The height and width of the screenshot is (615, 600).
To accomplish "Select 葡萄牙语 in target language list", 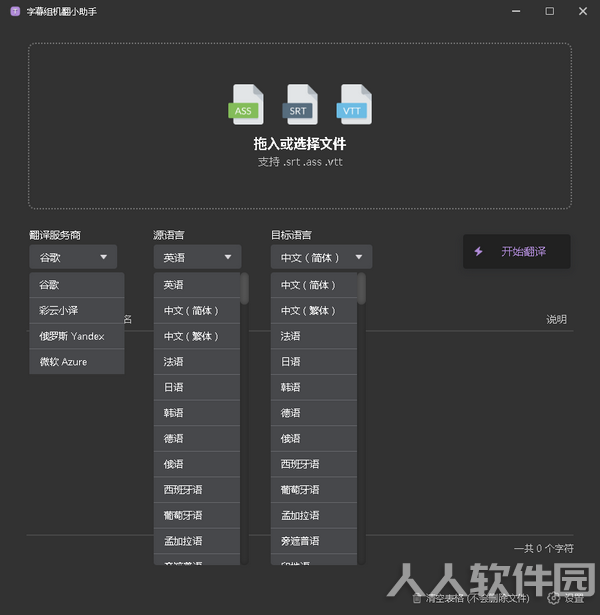I will [x=314, y=489].
